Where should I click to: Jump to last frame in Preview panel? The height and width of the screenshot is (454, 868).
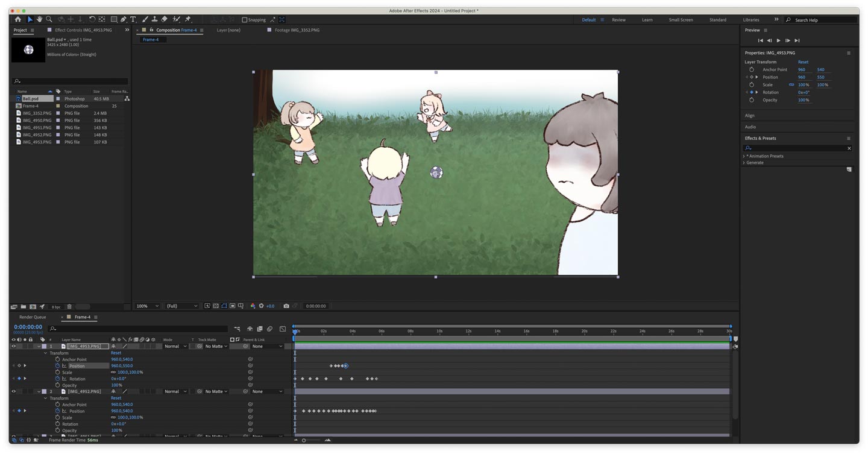(797, 40)
